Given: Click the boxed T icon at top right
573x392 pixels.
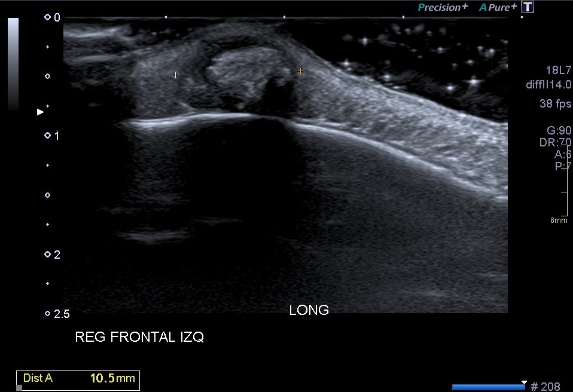Looking at the screenshot, I should (x=528, y=7).
